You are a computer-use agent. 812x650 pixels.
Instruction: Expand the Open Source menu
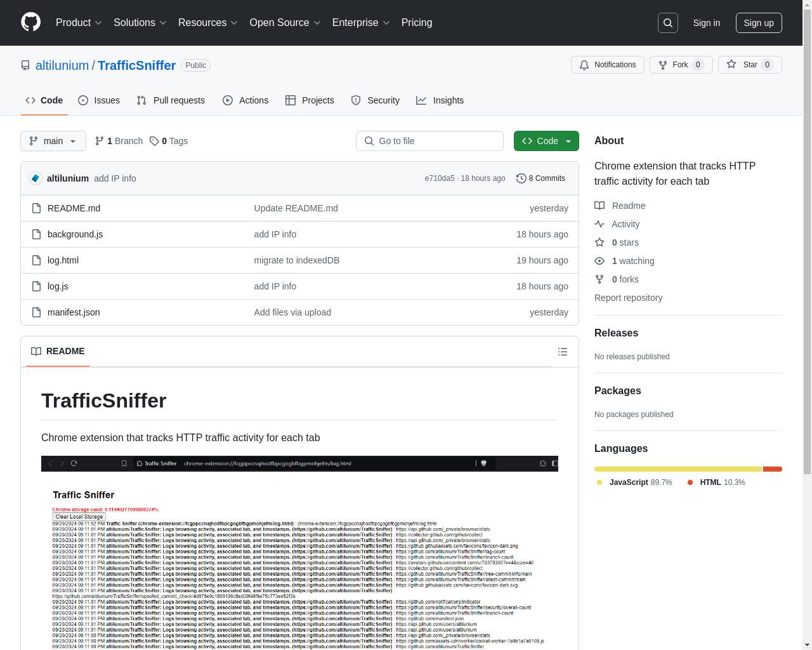coord(285,23)
